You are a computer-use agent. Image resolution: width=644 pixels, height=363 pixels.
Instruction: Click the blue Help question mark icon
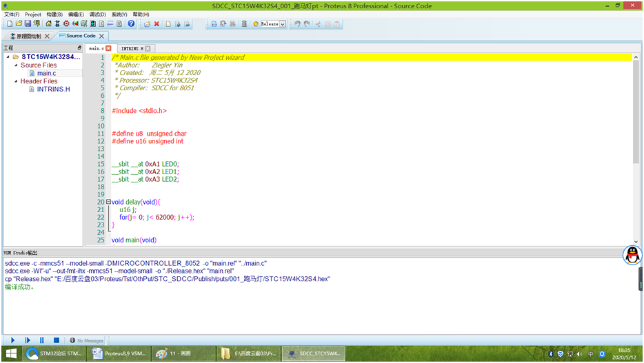[131, 23]
